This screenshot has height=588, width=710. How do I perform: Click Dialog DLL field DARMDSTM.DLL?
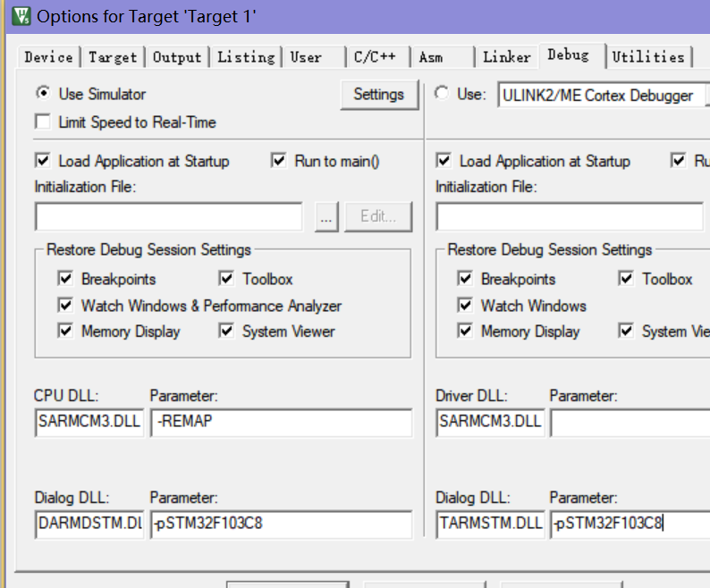click(89, 524)
